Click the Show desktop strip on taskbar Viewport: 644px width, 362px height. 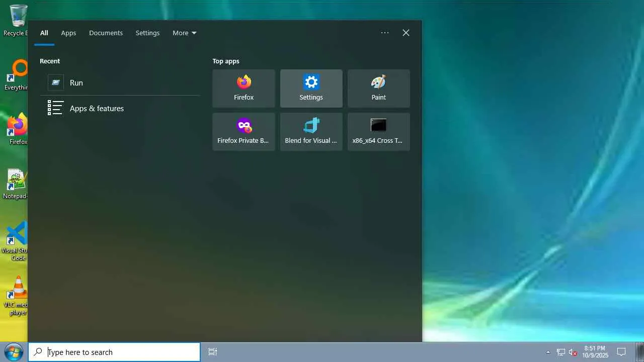(x=640, y=352)
